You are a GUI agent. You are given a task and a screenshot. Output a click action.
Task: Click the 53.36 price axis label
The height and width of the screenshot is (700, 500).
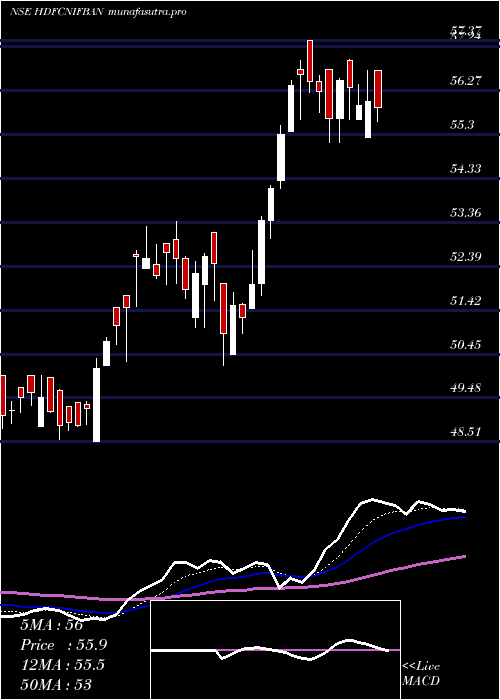click(466, 212)
